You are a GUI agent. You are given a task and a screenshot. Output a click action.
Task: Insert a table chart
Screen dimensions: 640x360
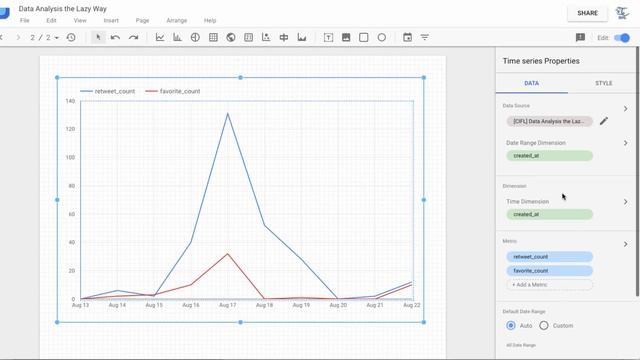(x=213, y=38)
